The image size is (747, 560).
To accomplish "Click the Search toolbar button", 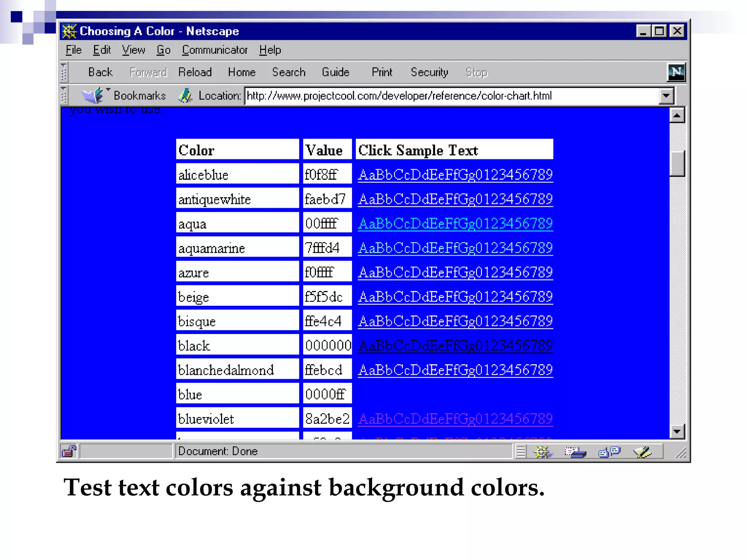I will point(289,72).
